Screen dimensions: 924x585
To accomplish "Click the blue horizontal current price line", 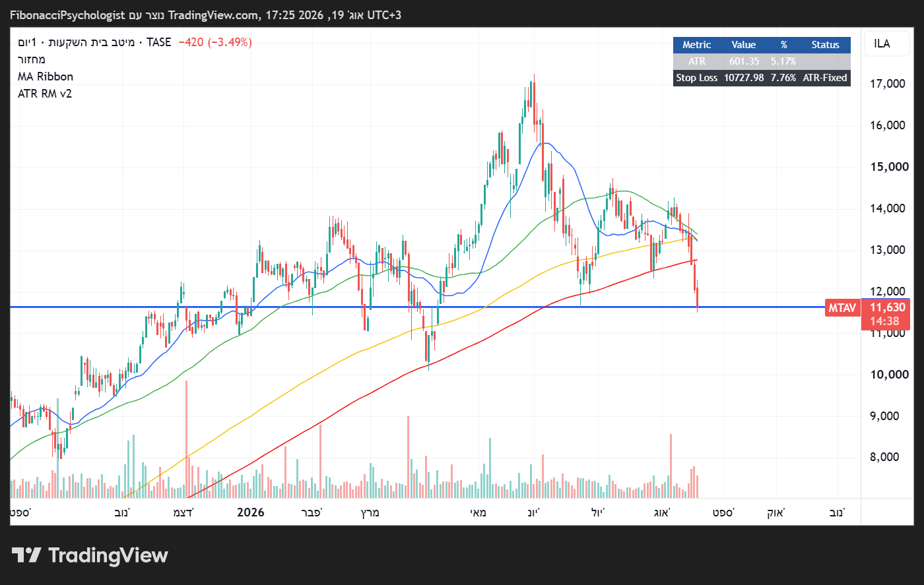I will (417, 307).
